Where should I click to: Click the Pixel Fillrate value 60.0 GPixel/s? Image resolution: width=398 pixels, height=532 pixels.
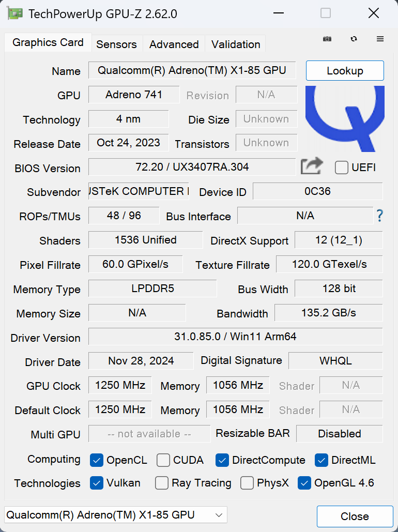coord(135,264)
